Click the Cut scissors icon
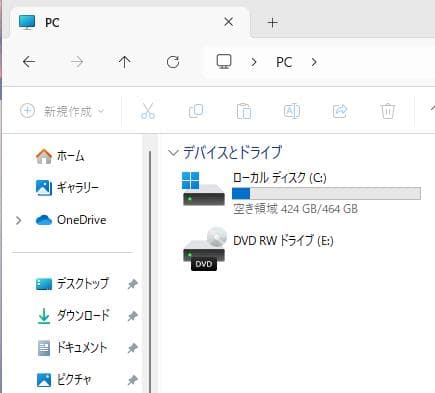The image size is (435, 393). pyautogui.click(x=148, y=111)
